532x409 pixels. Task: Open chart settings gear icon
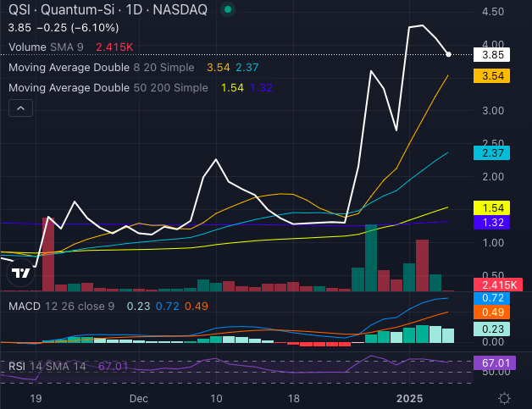503,398
